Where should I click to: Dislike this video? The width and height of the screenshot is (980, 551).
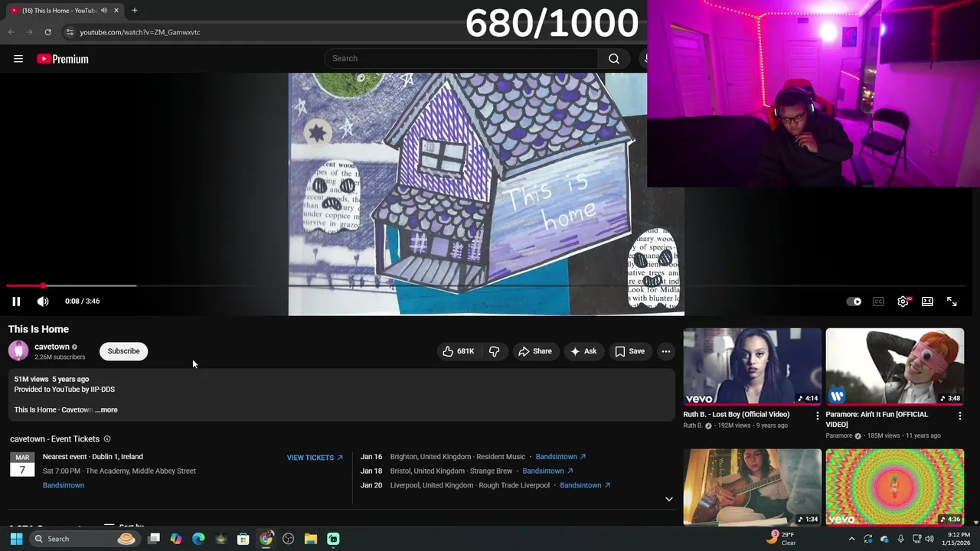(x=495, y=351)
